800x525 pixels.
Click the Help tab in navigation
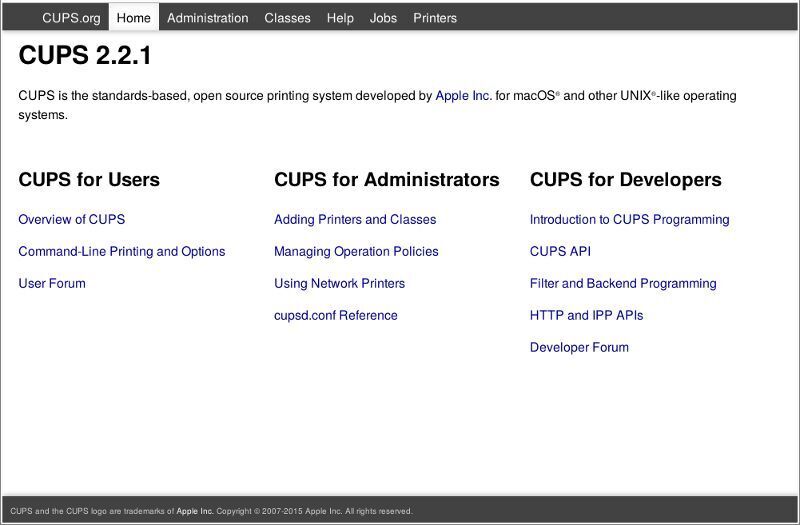[340, 18]
